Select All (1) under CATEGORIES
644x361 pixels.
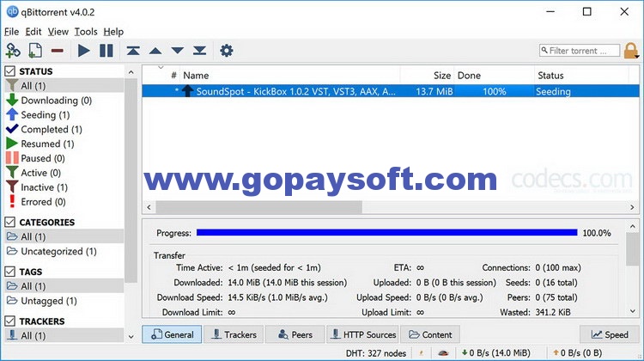click(x=64, y=236)
